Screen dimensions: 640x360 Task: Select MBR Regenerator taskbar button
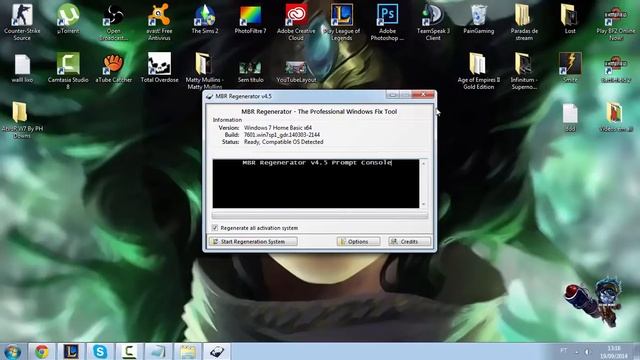tap(217, 351)
